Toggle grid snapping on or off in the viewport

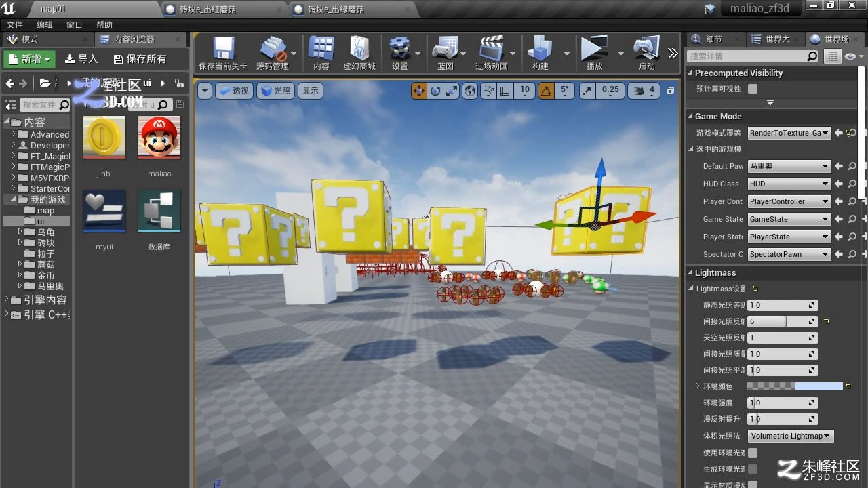point(505,91)
